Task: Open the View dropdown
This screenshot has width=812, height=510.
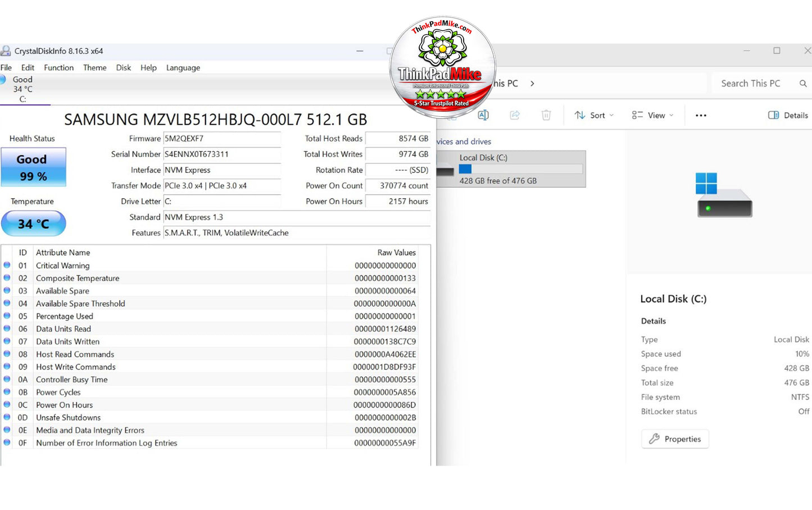Action: [x=652, y=115]
